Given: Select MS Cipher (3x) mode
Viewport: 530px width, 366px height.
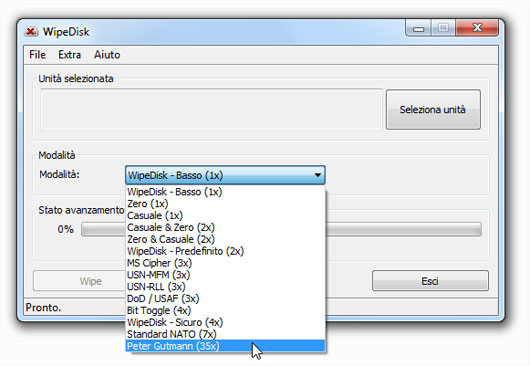Looking at the screenshot, I should [225, 263].
